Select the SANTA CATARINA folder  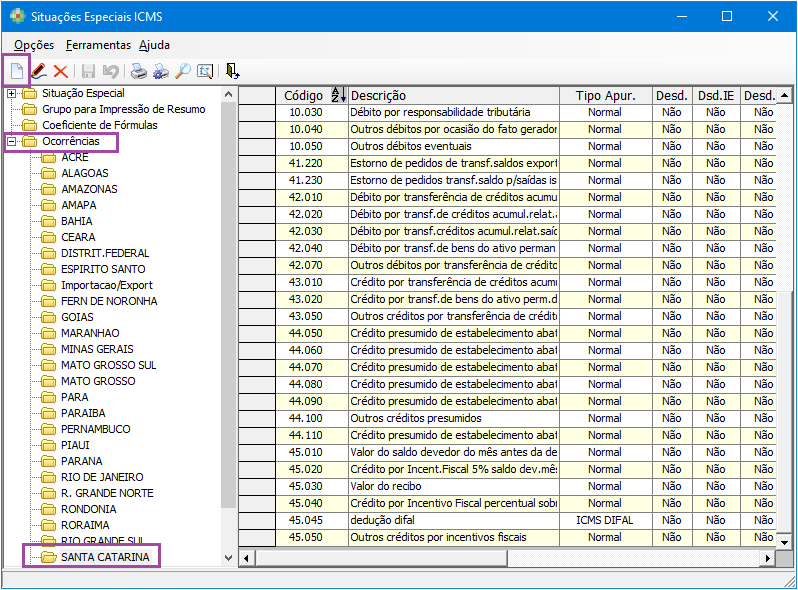(x=105, y=557)
